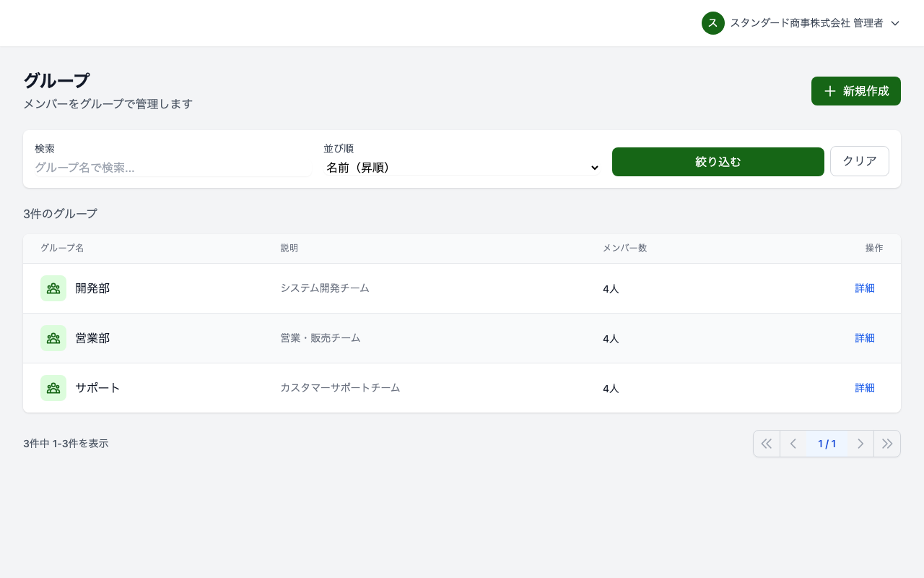Click the 1 / 1 page indicator
Screen dimensions: 924x578
pos(827,444)
